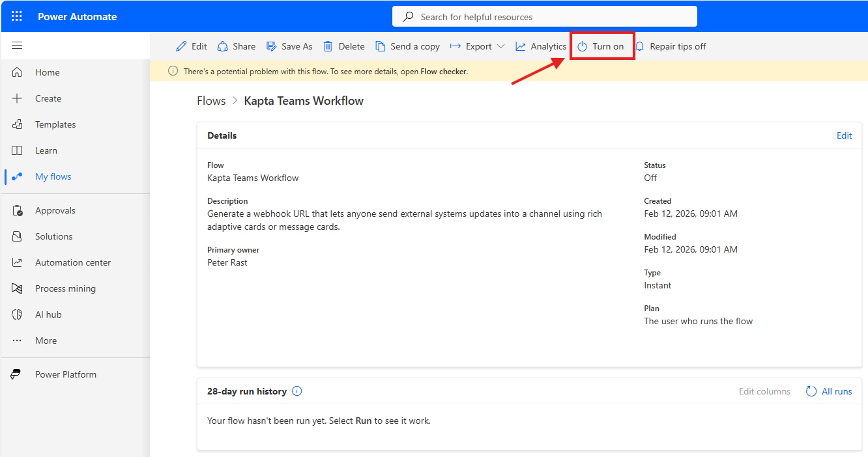Click Edit link in Details card

tap(844, 135)
